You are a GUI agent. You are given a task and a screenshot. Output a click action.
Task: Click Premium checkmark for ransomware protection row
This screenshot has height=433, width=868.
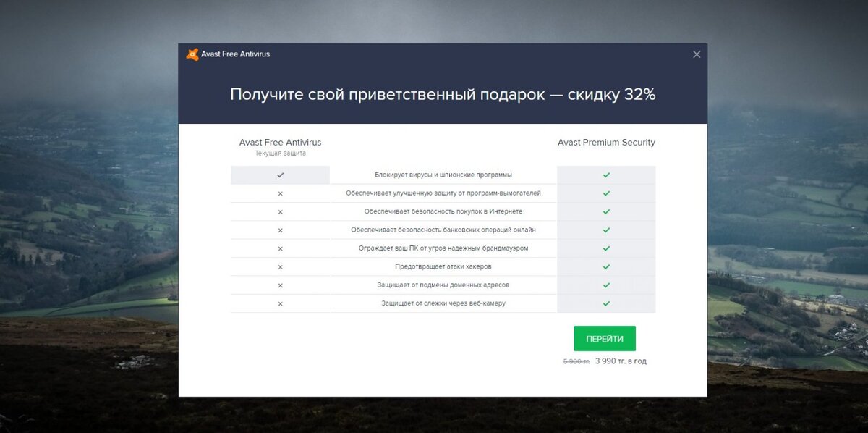click(606, 193)
